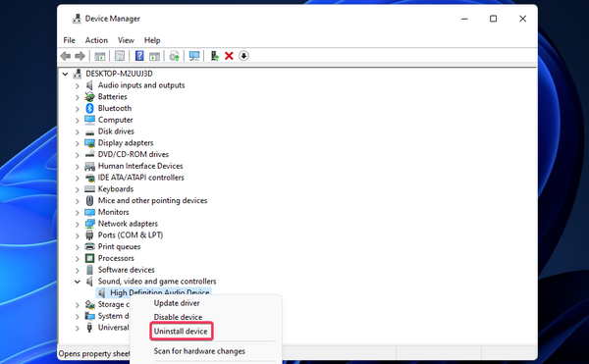The width and height of the screenshot is (589, 364).
Task: Click the Update driver toolbar icon
Action: (175, 56)
